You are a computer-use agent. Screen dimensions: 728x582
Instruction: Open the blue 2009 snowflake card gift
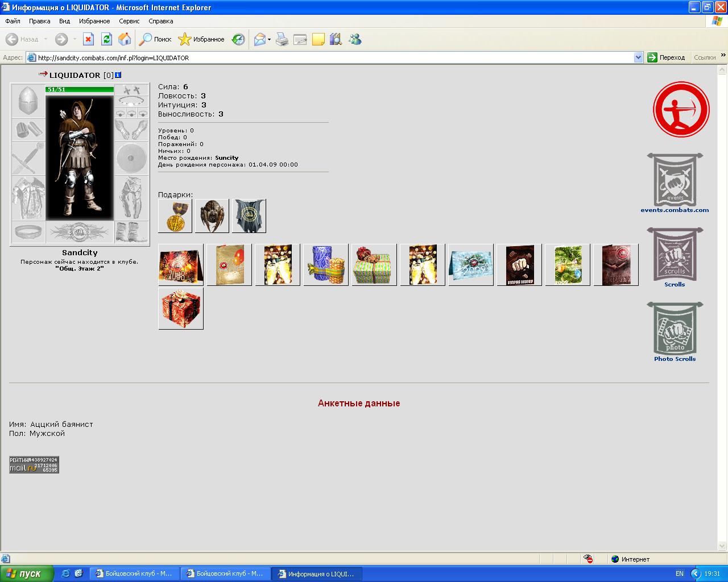point(471,265)
